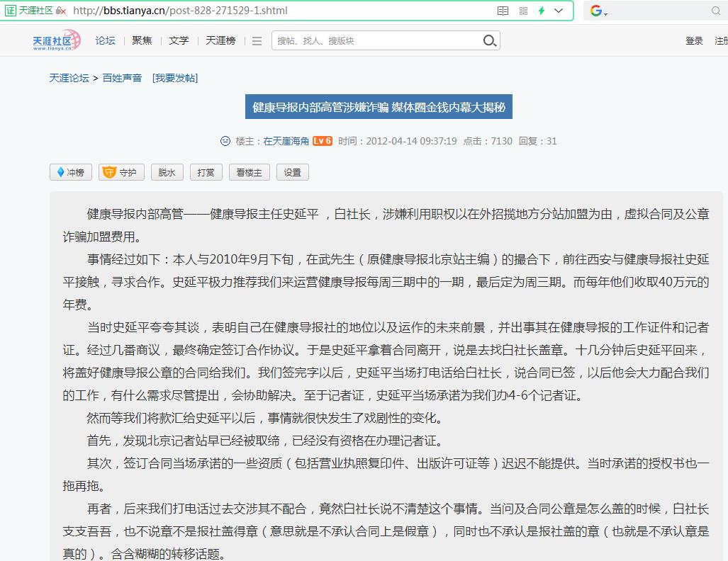
Task: Open the 论坛 navigation item
Action: 105,41
